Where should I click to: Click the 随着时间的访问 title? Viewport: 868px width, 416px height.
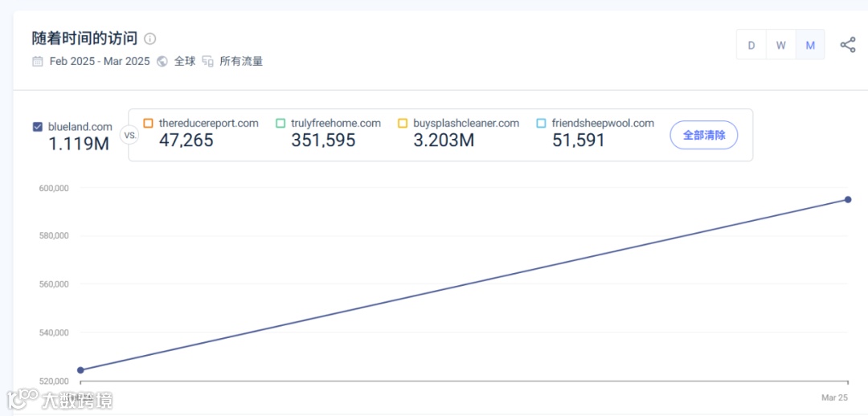84,39
